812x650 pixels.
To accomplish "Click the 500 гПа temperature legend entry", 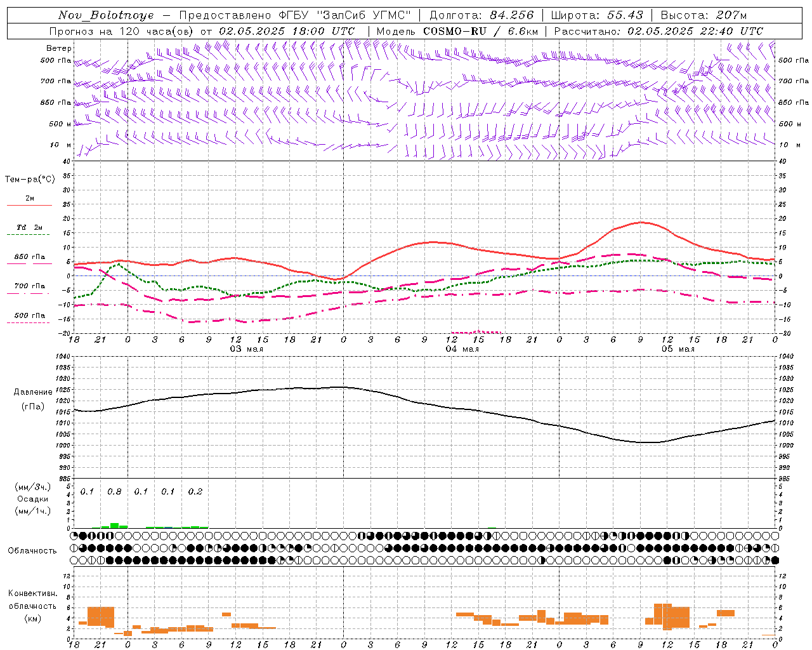I will point(29,315).
